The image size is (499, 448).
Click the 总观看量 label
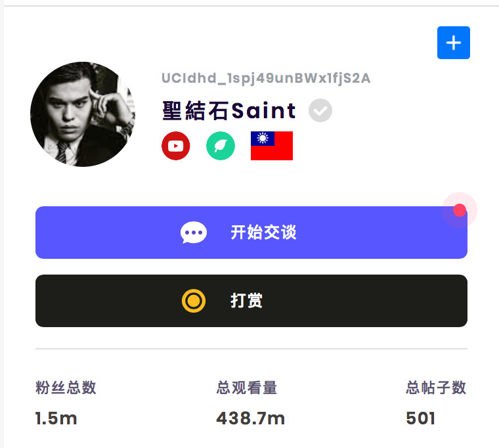(x=247, y=388)
